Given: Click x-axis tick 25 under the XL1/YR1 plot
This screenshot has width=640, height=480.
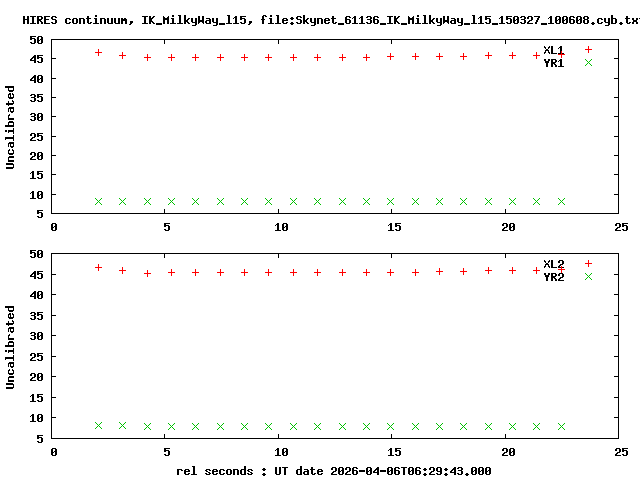Looking at the screenshot, I should point(621,227).
